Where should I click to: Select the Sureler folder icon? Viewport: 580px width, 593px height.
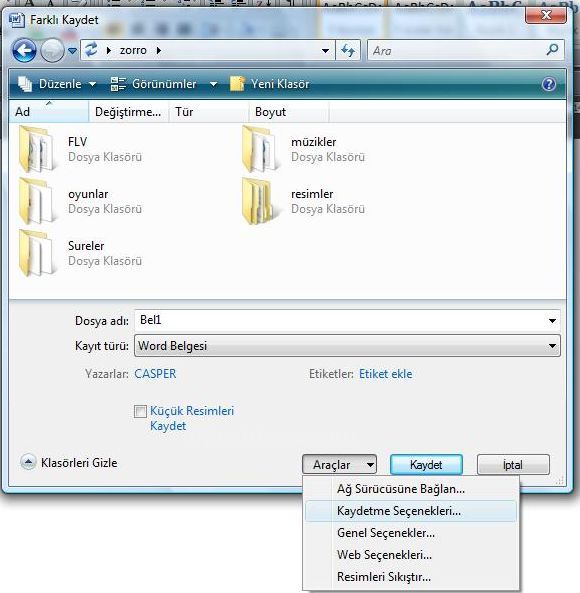(x=37, y=253)
